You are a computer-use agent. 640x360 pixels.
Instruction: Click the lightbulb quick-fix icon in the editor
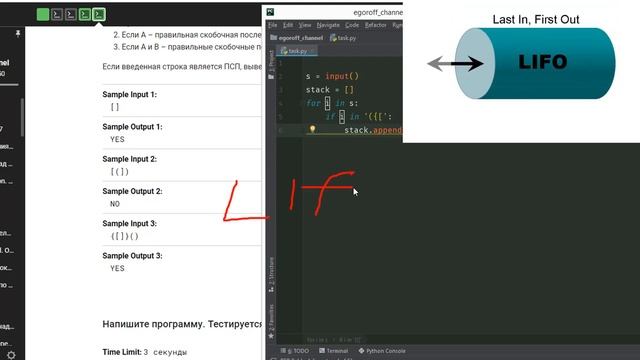(x=312, y=129)
